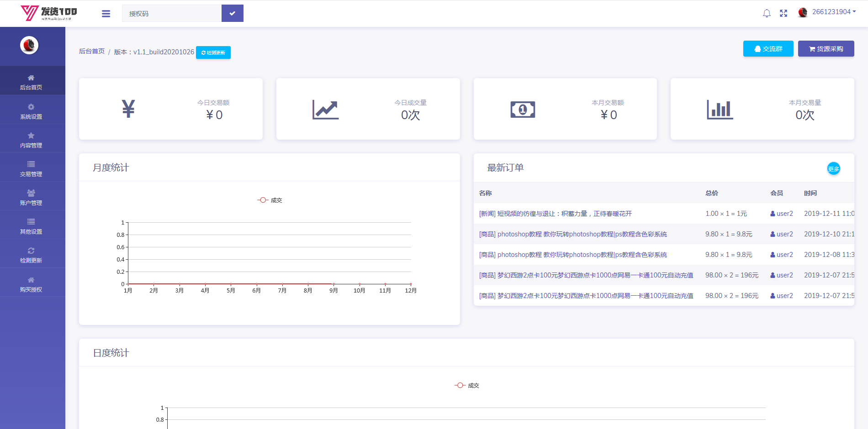Enter fullscreen via the expand icon
This screenshot has height=429, width=868.
(x=783, y=13)
